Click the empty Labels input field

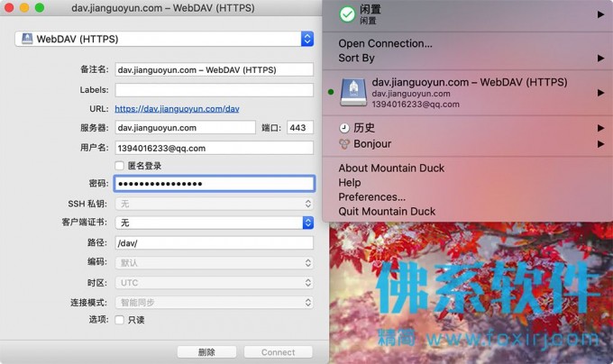[215, 90]
